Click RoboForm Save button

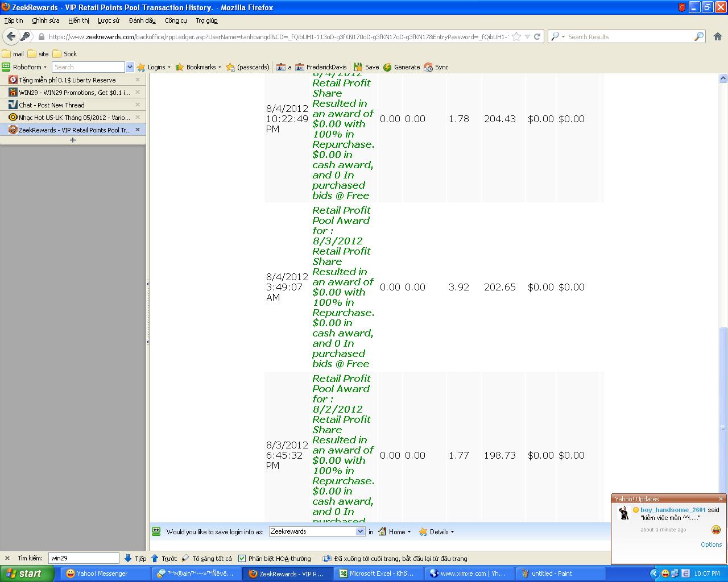(x=366, y=67)
